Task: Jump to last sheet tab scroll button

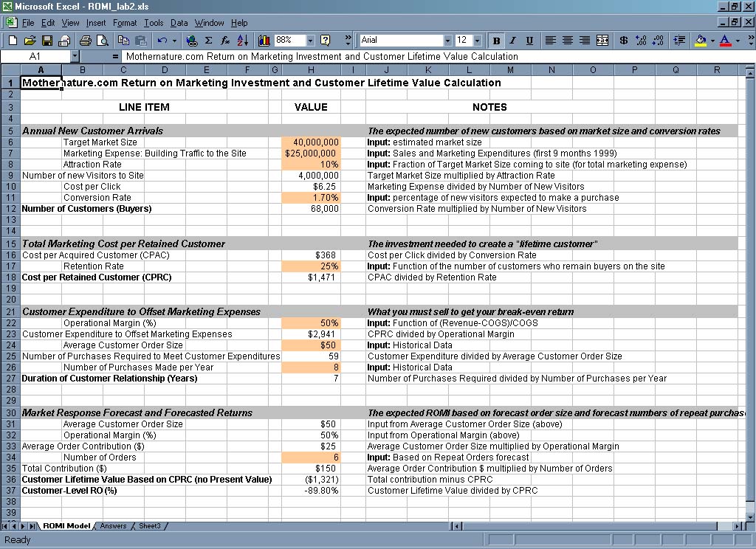Action: [x=32, y=526]
